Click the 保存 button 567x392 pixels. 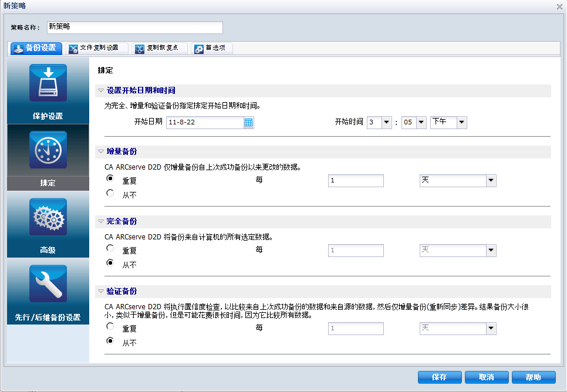coord(439,377)
